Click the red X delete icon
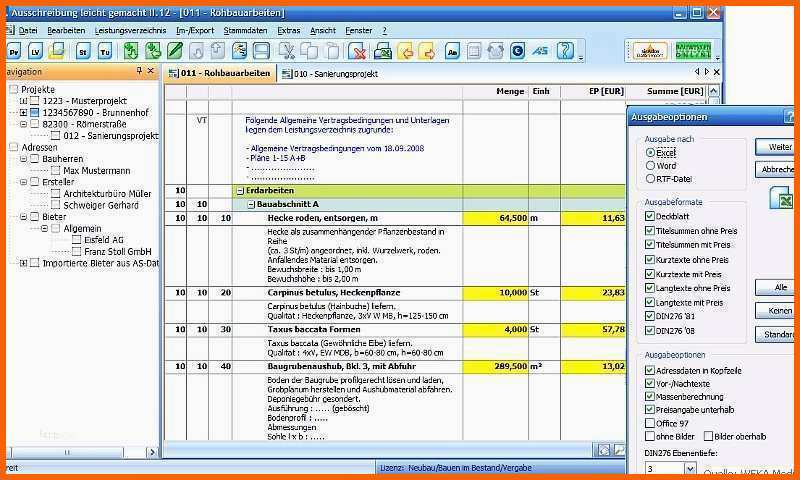 click(358, 52)
